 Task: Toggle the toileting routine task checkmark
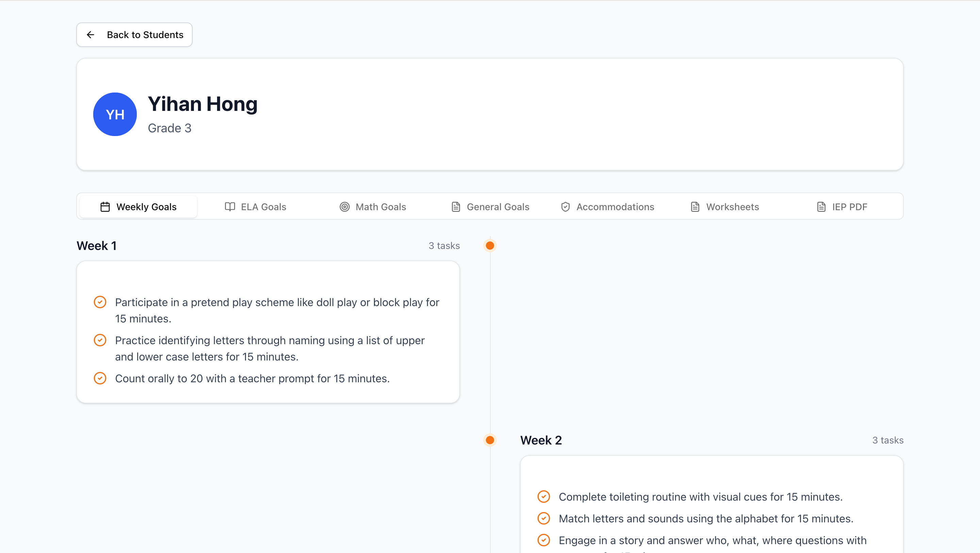point(544,496)
